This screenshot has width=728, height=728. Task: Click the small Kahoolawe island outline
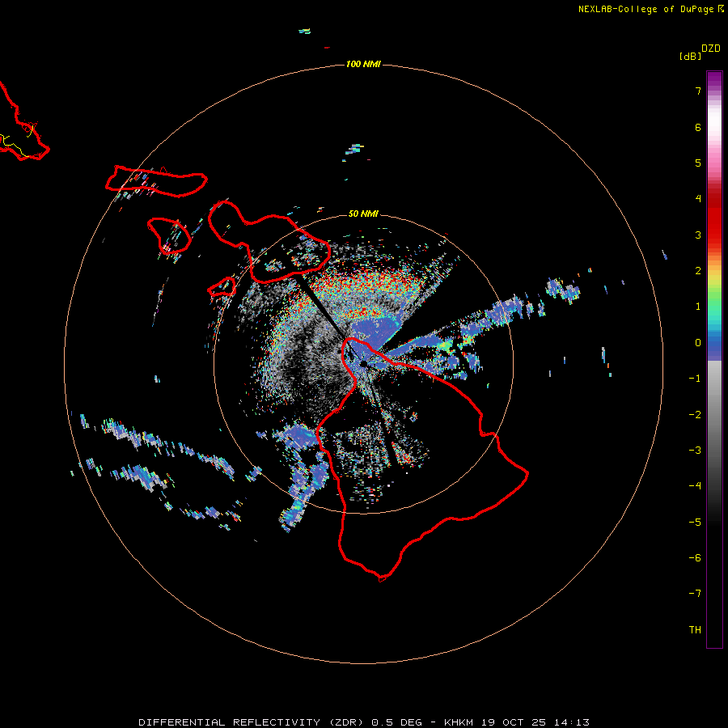(222, 287)
